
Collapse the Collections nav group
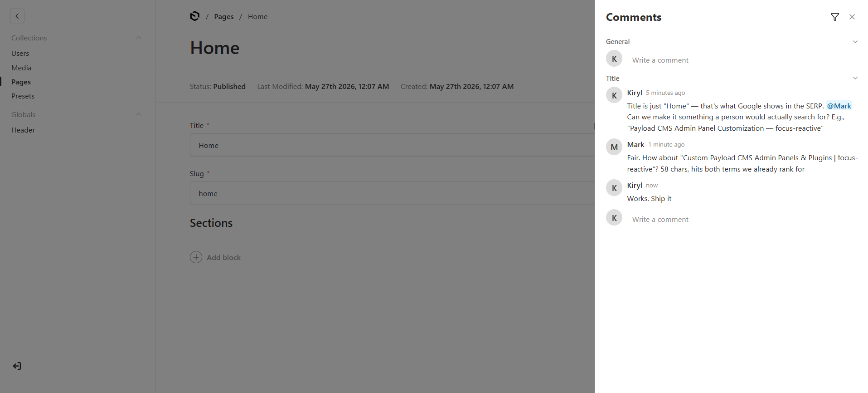coord(139,38)
